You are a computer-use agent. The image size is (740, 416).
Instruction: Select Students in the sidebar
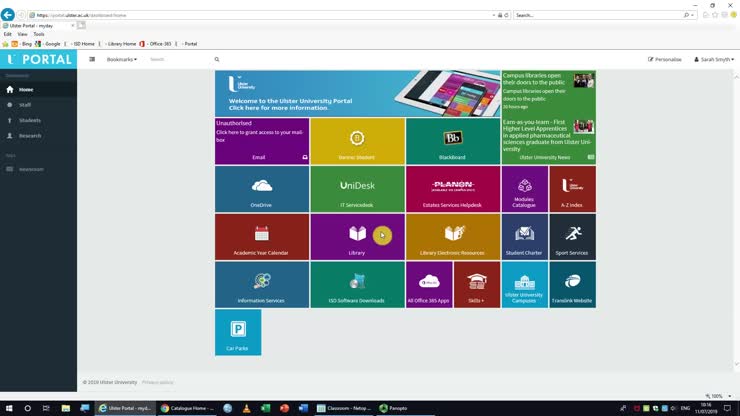(x=38, y=120)
